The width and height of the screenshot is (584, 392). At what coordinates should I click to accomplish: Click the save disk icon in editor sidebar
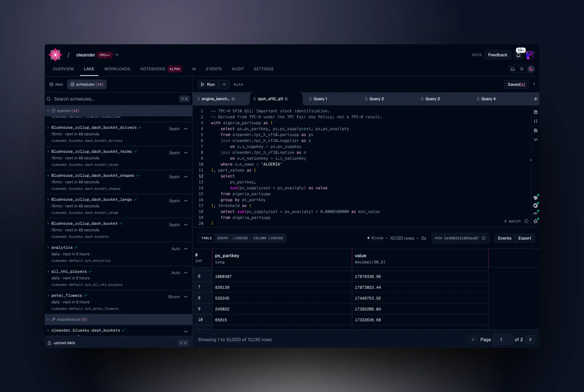535,130
